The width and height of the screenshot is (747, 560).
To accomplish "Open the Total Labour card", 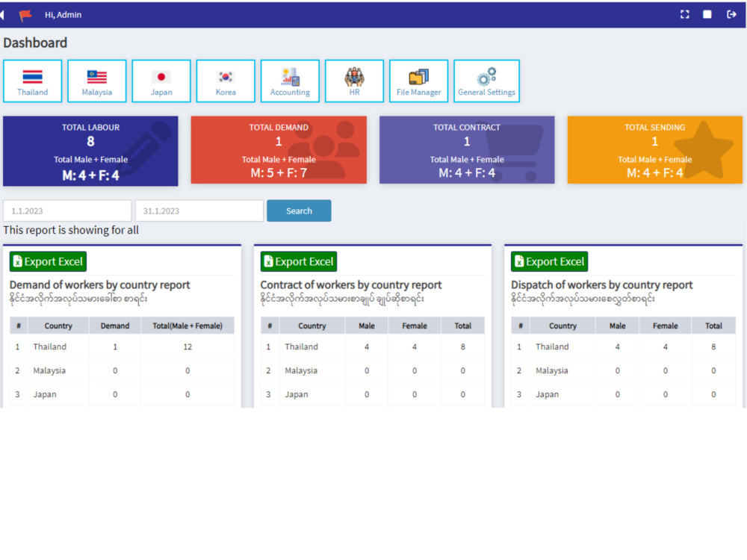I will [90, 151].
